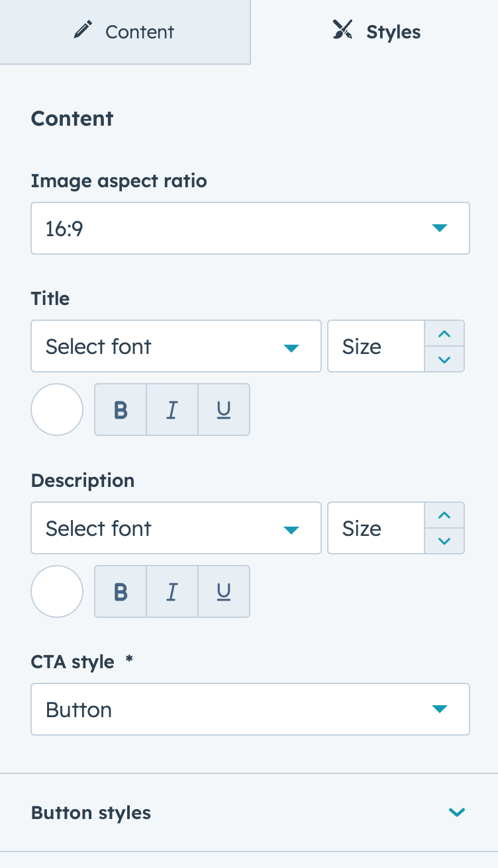Image resolution: width=498 pixels, height=868 pixels.
Task: Open the CTA style Button dropdown
Action: [250, 709]
